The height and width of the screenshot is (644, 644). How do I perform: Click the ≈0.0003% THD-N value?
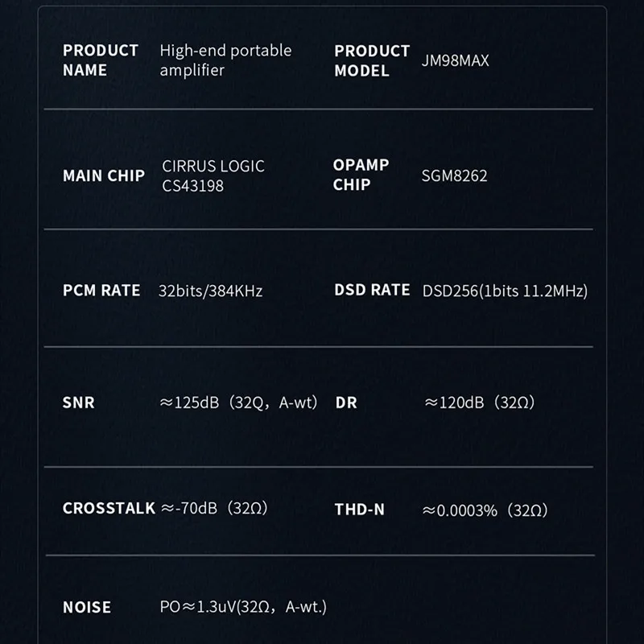(x=485, y=510)
